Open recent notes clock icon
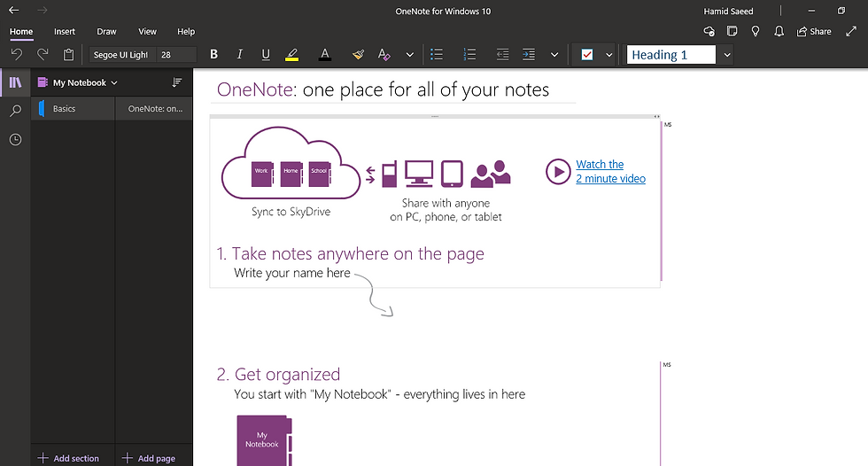 (16, 139)
